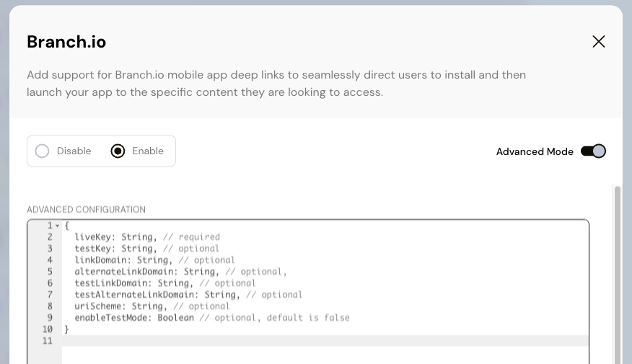Click the testLinkDomain: String line in the editor
Image resolution: width=632 pixels, height=364 pixels.
pyautogui.click(x=164, y=283)
